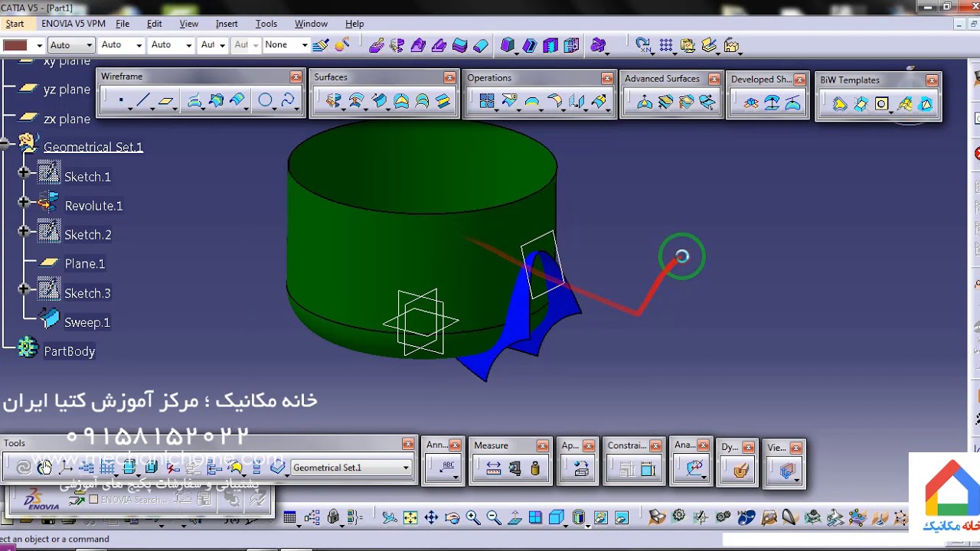Expand the Sketch.1 tree node
The image size is (980, 551).
coord(24,172)
